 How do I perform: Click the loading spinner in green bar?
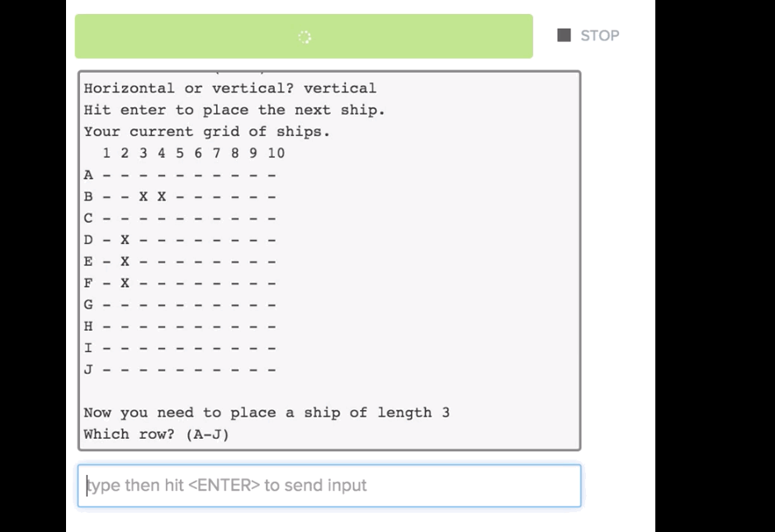point(305,36)
